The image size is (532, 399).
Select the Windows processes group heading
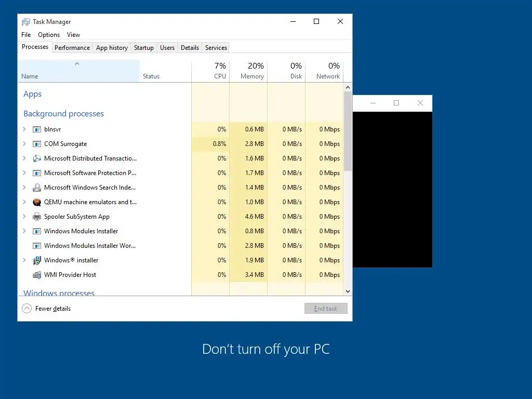click(x=59, y=293)
